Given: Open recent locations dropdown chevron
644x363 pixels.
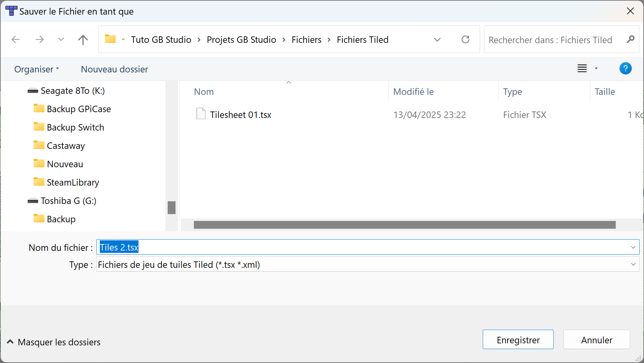Looking at the screenshot, I should 61,40.
